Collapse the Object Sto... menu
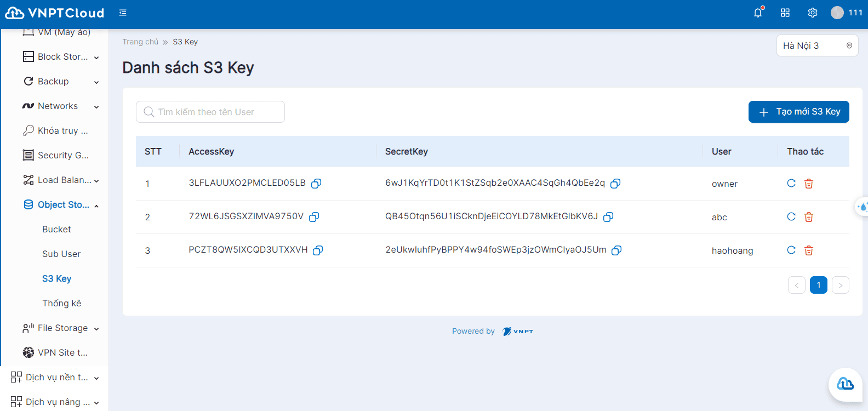Image resolution: width=868 pixels, height=411 pixels. [60, 204]
